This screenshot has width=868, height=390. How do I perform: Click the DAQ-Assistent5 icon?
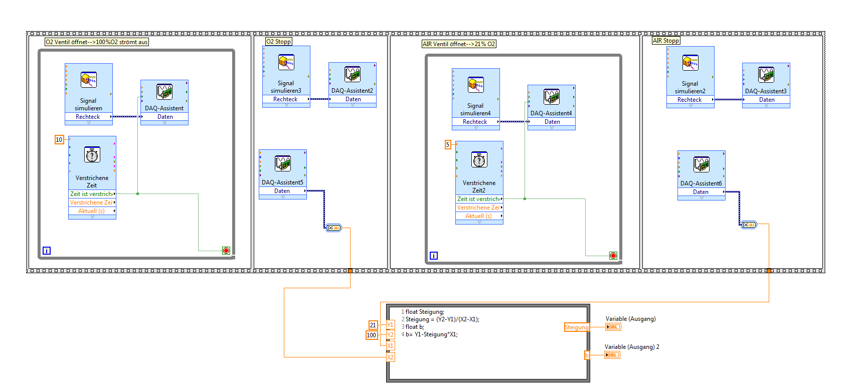click(283, 163)
